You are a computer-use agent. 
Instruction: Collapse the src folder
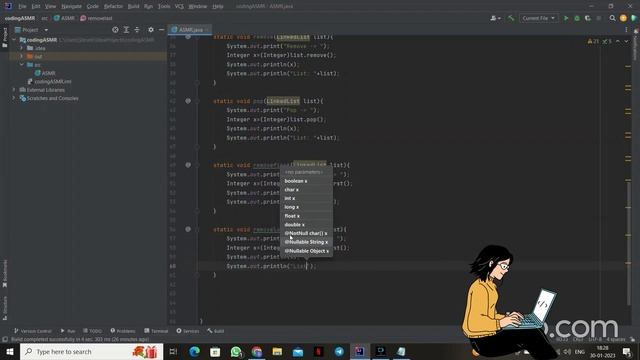(22, 65)
